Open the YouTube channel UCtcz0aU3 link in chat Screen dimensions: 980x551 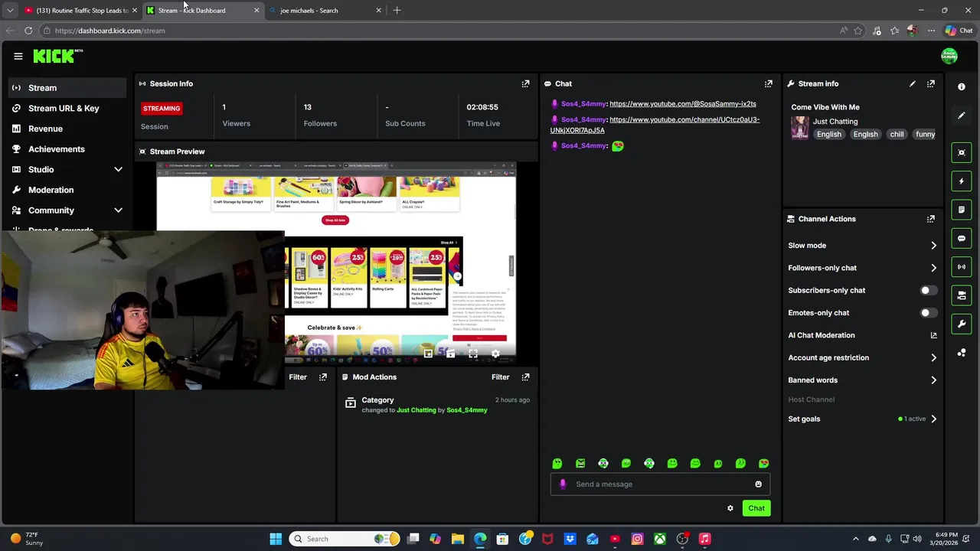pyautogui.click(x=655, y=125)
